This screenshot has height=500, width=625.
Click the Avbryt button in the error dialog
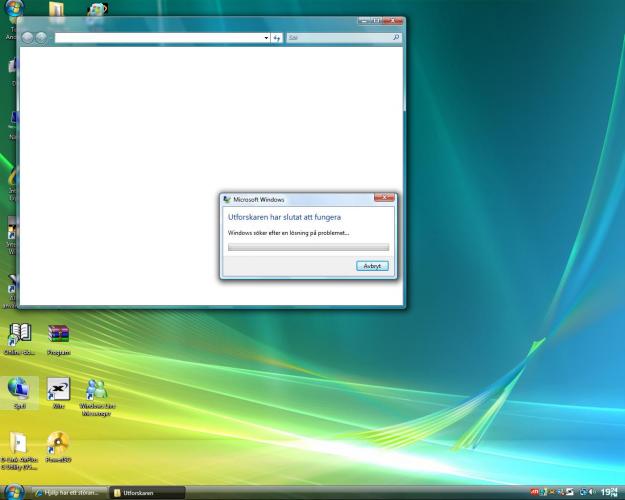(372, 266)
